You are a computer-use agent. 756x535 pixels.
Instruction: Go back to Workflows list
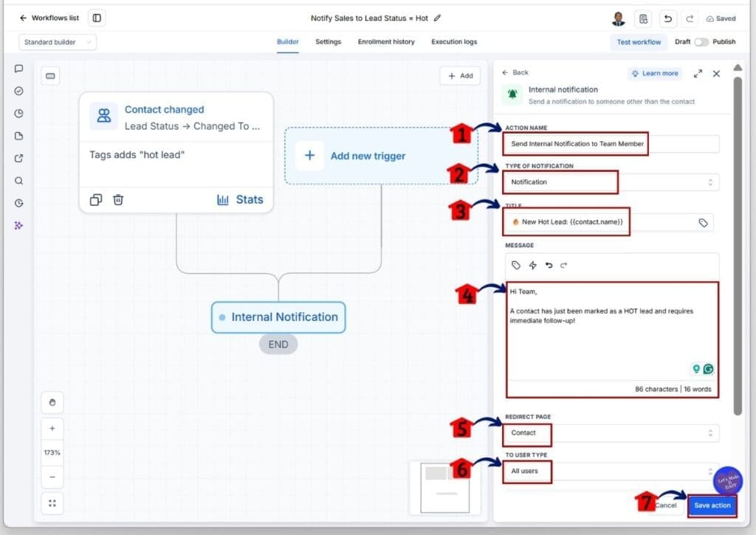[49, 18]
